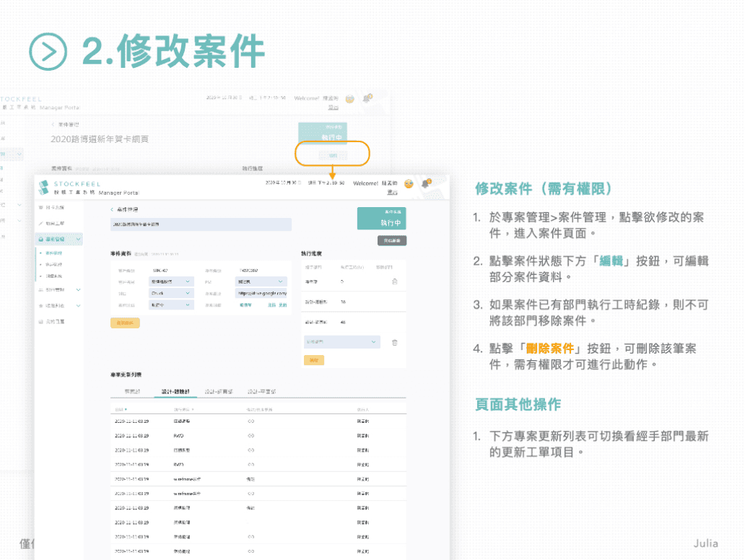Click the user avatar emoji in header
The image size is (745, 560).
point(409,184)
